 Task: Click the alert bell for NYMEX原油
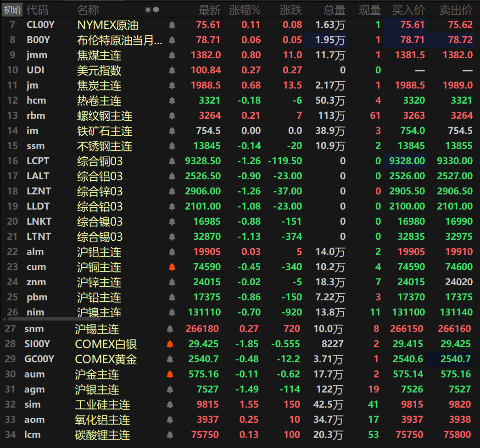(172, 25)
